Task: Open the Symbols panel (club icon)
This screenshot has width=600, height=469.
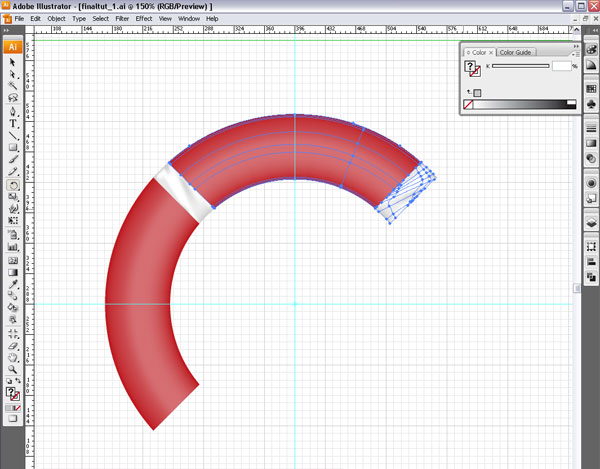Action: click(x=591, y=104)
